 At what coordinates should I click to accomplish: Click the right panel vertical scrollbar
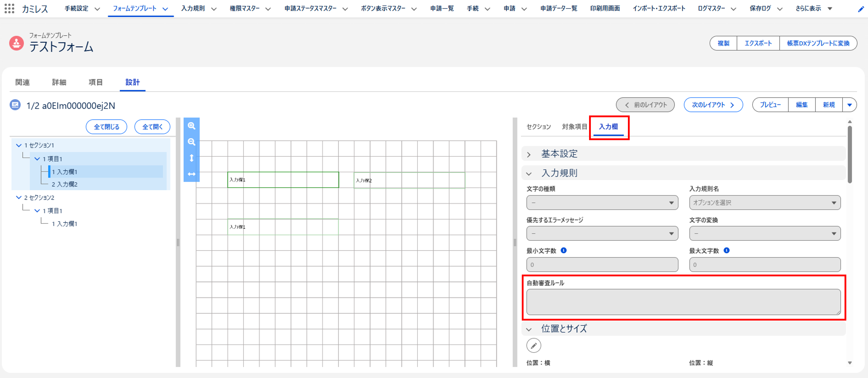pos(849,154)
